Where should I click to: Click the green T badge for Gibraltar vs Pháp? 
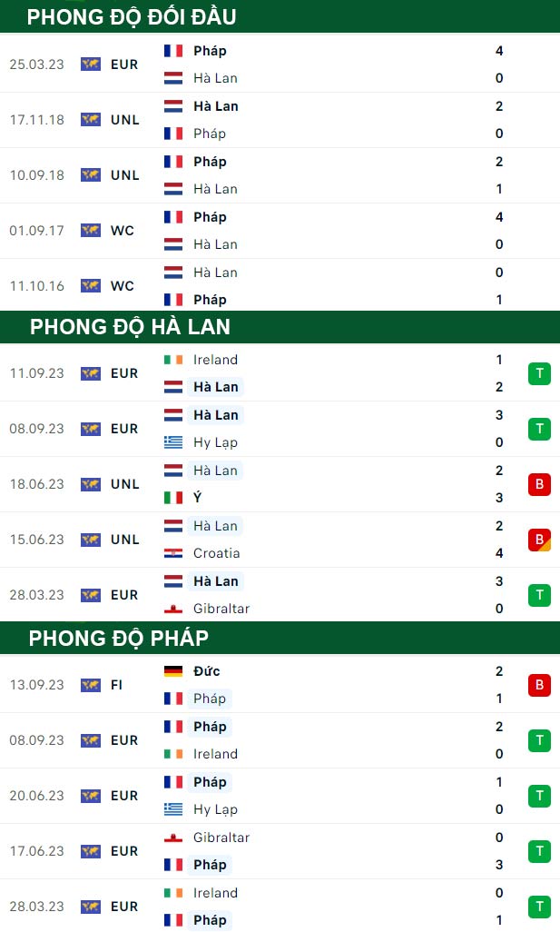[539, 851]
